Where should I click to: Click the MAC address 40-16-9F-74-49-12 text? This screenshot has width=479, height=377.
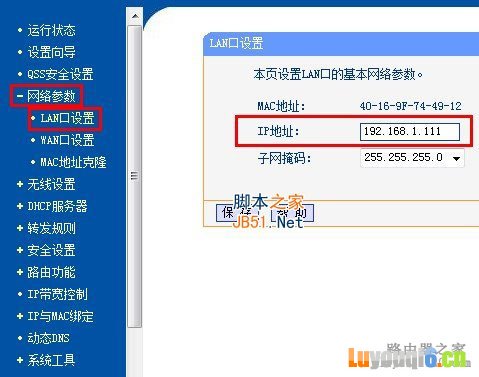pos(410,106)
